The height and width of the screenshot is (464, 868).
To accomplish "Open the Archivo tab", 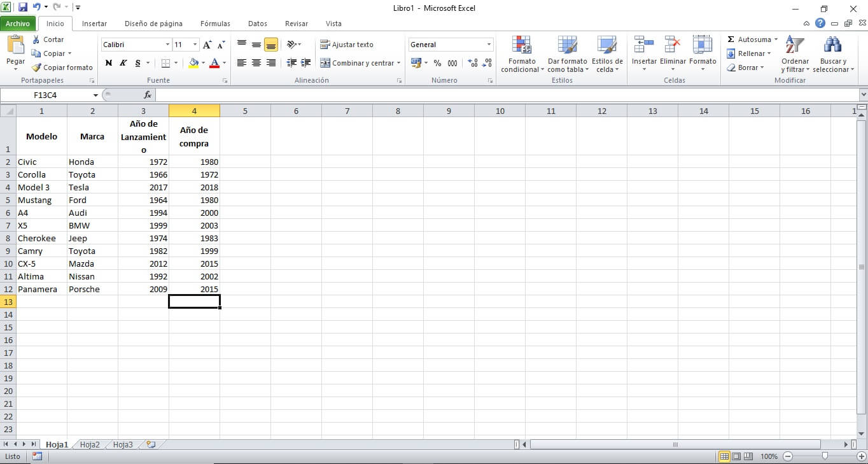I will (x=18, y=24).
